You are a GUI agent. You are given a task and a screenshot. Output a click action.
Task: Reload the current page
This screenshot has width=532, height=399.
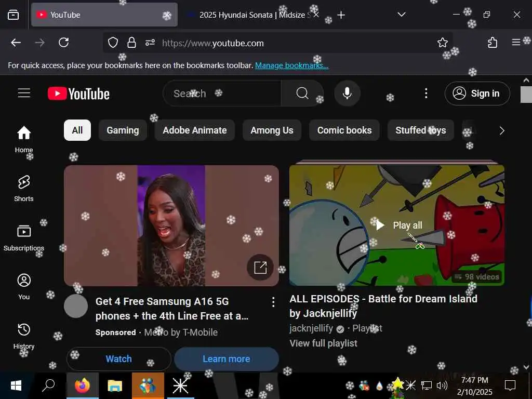(63, 43)
